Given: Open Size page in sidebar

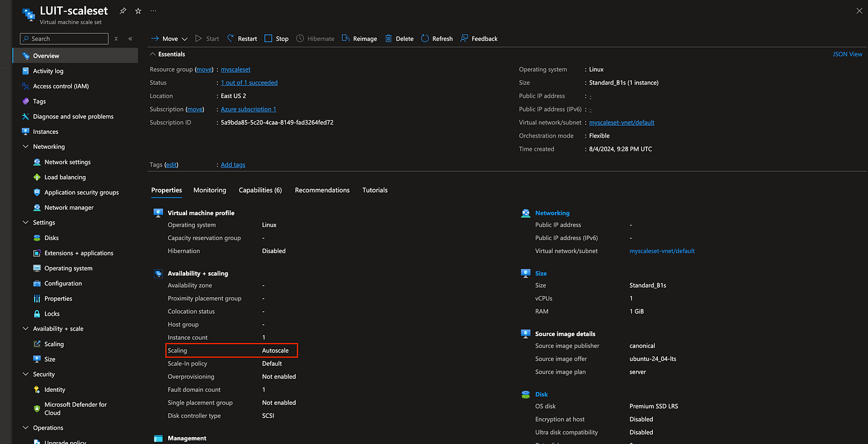Looking at the screenshot, I should coord(50,359).
